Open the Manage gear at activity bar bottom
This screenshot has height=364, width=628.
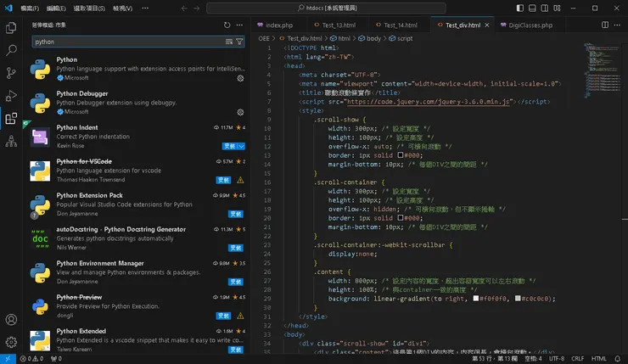tap(11, 342)
